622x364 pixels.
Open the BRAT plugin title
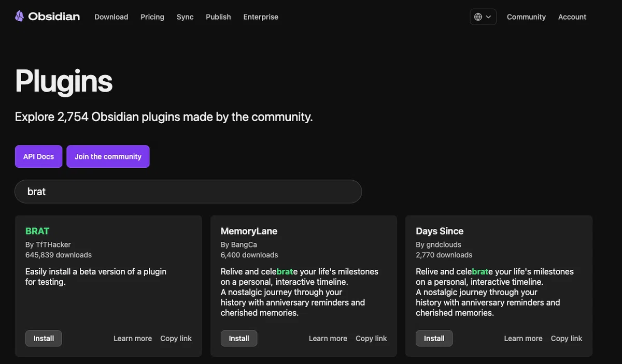[37, 231]
